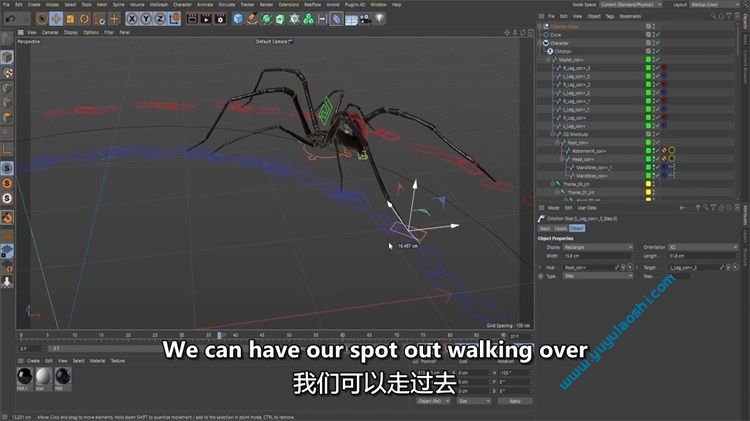
Task: Toggle Circle object enable checkmark
Action: (x=657, y=34)
